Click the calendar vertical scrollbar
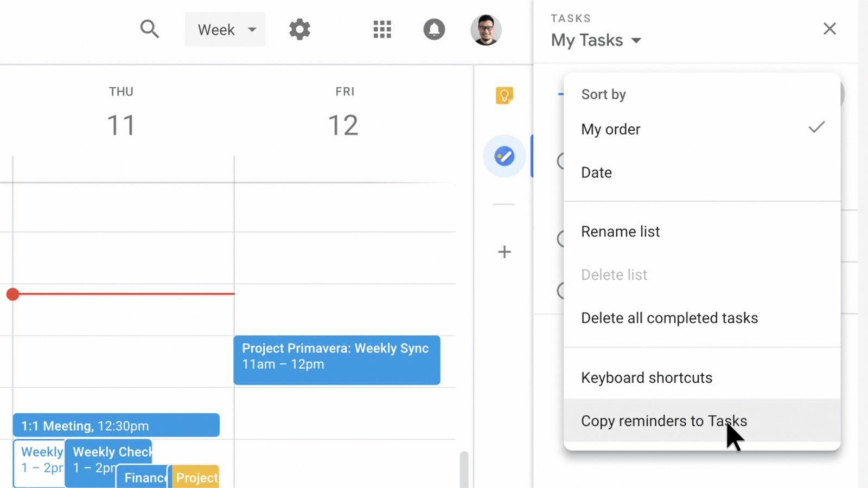 click(464, 468)
